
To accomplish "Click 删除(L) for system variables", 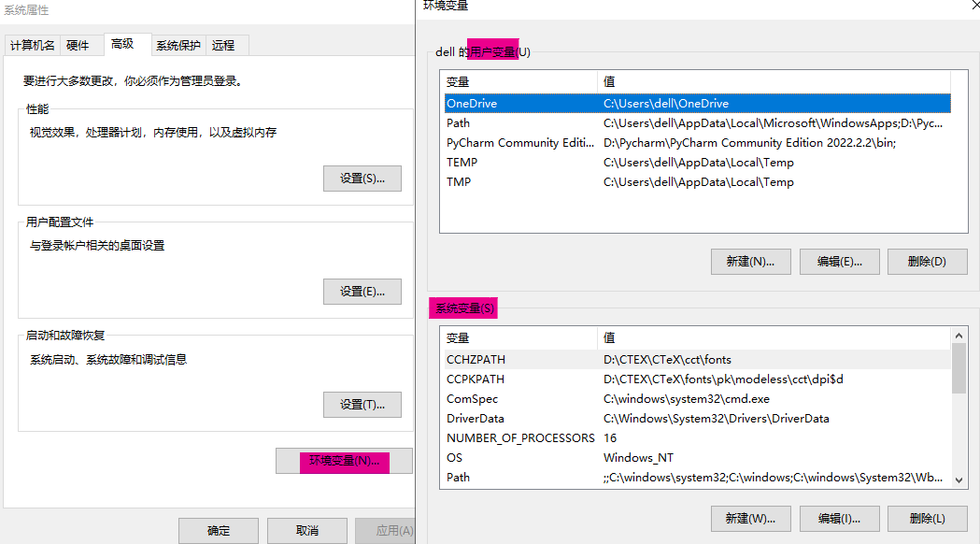I will (928, 519).
